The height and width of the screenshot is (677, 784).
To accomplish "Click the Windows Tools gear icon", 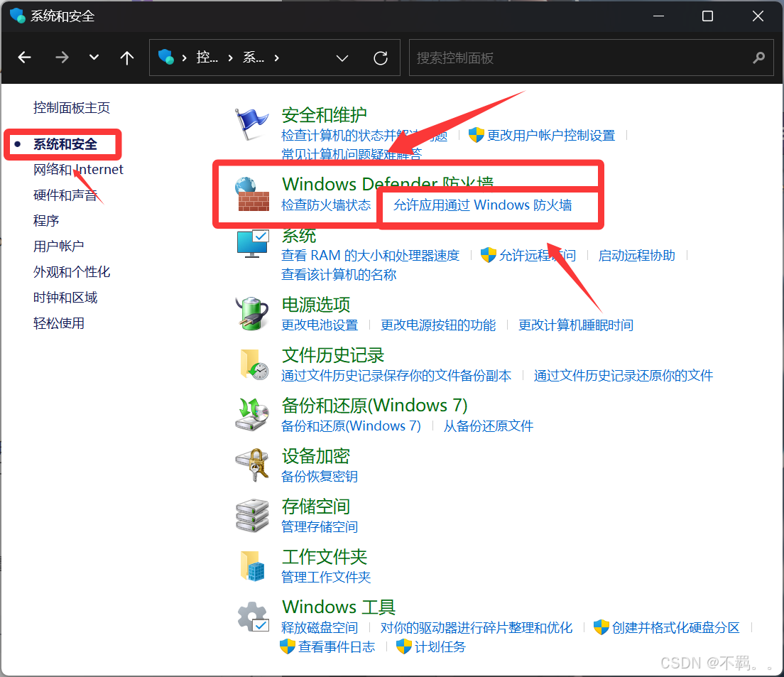I will tap(253, 617).
